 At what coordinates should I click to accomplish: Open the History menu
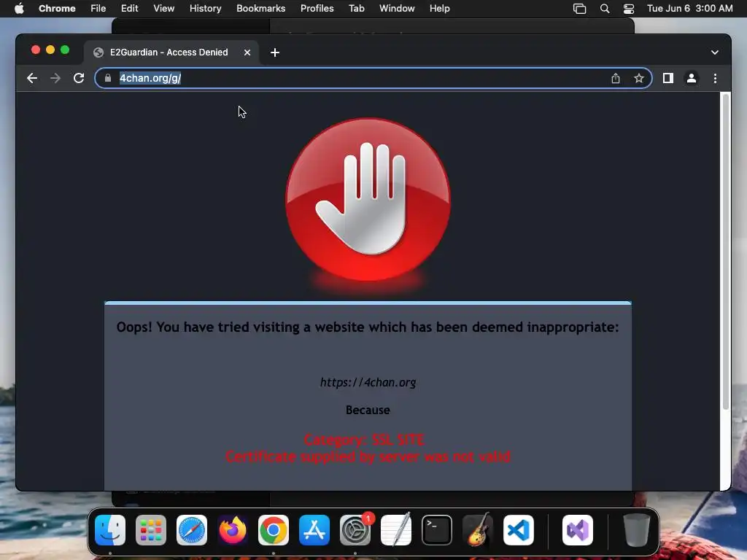pos(205,9)
